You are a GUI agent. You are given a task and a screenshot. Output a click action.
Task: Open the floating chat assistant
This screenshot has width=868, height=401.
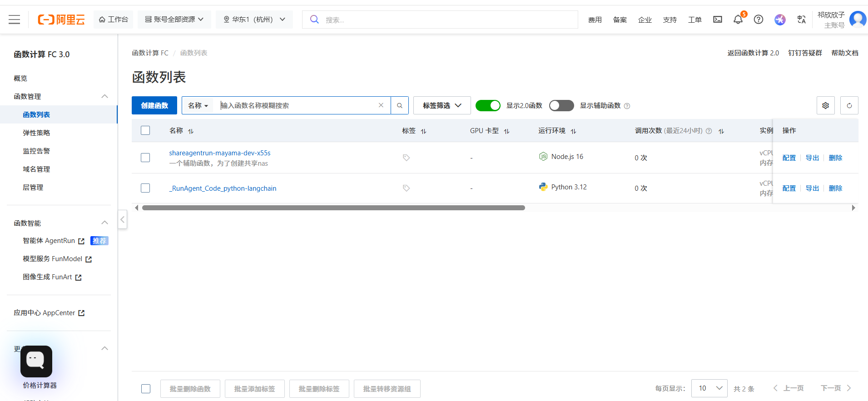pos(36,361)
